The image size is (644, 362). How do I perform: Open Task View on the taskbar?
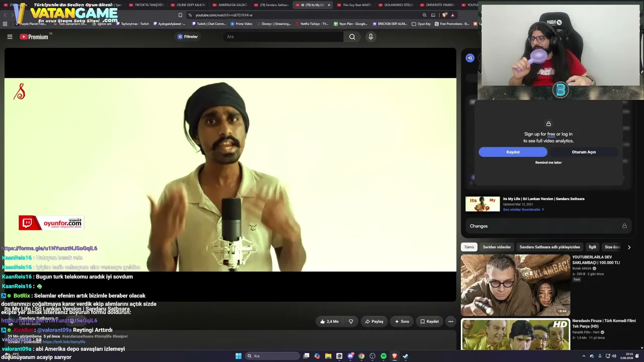pyautogui.click(x=306, y=356)
